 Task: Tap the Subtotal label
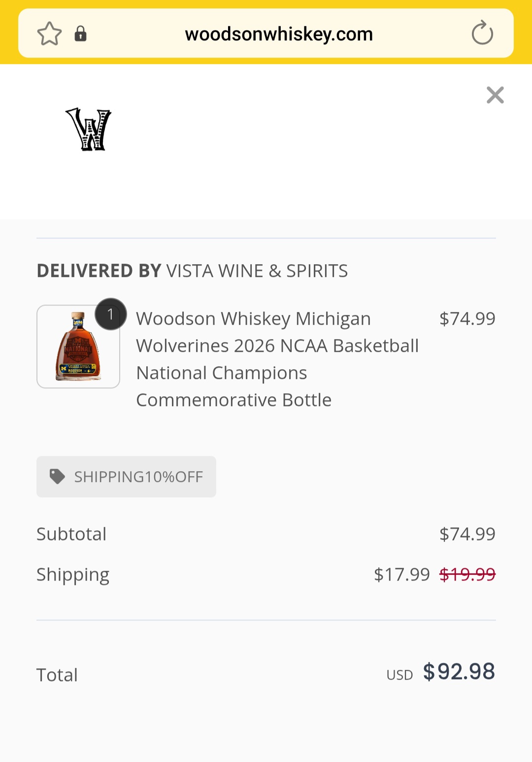[71, 534]
